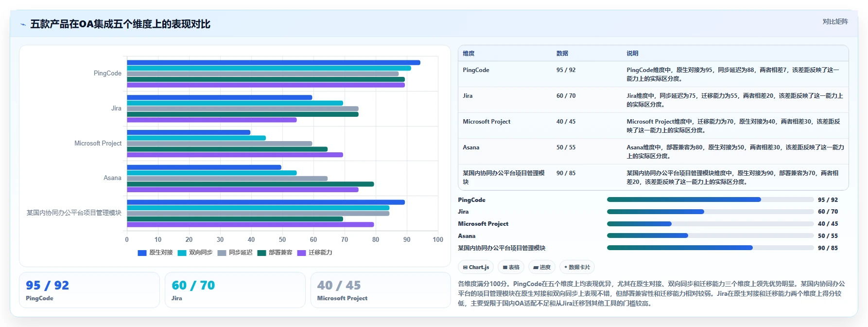This screenshot has width=868, height=327.
Task: Select the 表格 tag chip
Action: pyautogui.click(x=511, y=267)
